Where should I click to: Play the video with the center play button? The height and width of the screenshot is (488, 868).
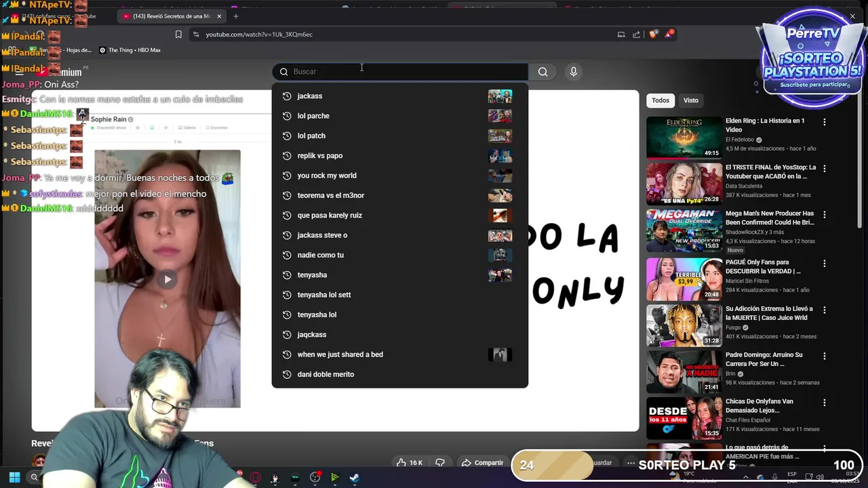pyautogui.click(x=167, y=279)
